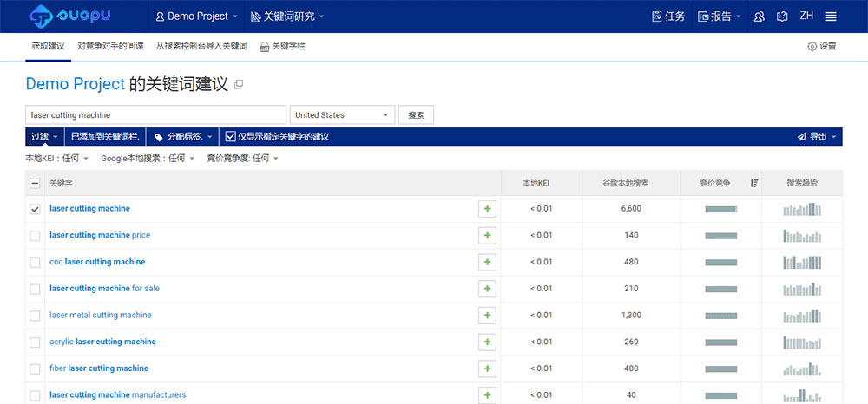The image size is (868, 404).
Task: Add 'laser cutting machine price' with the plus icon
Action: 487,235
